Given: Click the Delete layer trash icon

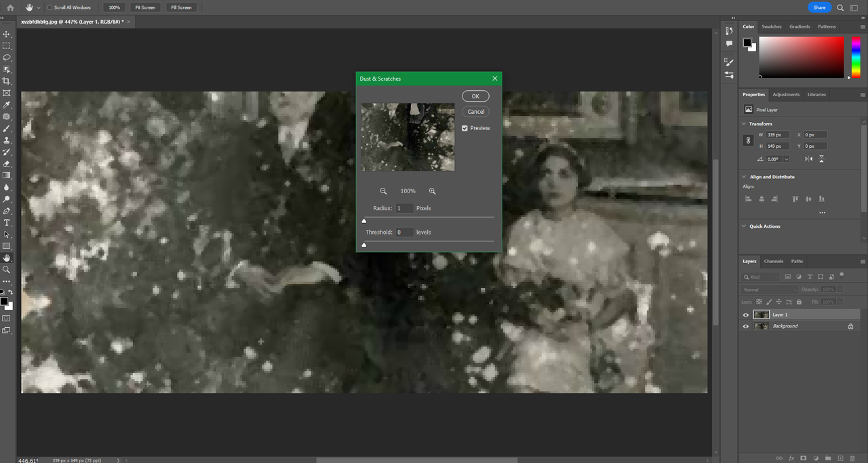Looking at the screenshot, I should [853, 458].
